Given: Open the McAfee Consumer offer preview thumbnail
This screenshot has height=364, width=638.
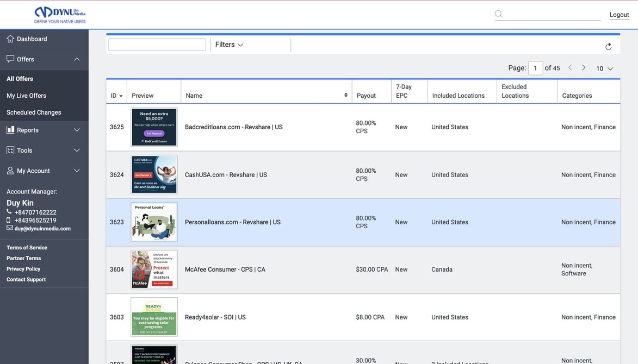Looking at the screenshot, I should click(154, 269).
